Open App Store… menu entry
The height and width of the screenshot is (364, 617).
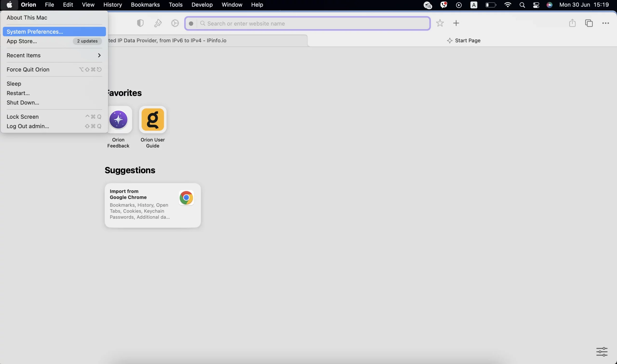tap(54, 41)
